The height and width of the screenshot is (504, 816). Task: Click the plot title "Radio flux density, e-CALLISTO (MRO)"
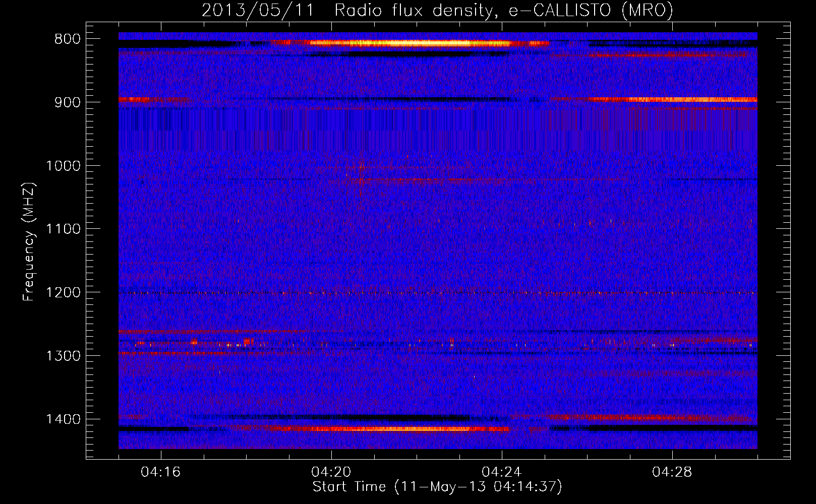coord(503,10)
